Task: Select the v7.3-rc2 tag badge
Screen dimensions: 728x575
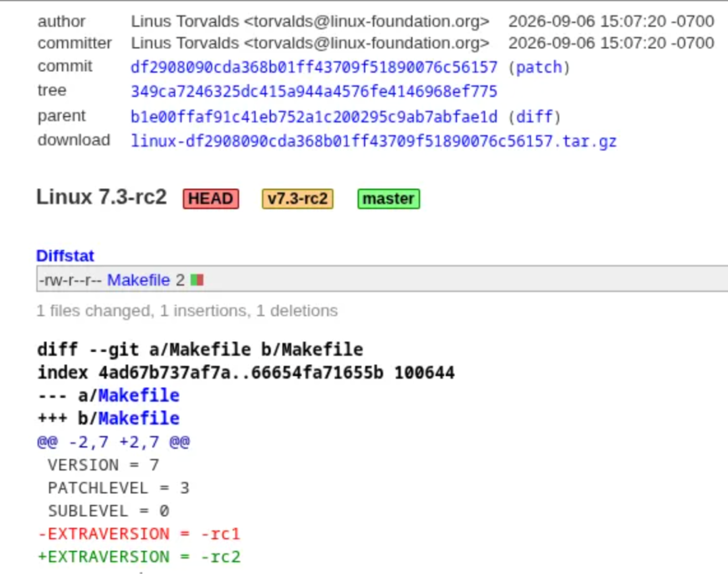Action: [x=298, y=199]
